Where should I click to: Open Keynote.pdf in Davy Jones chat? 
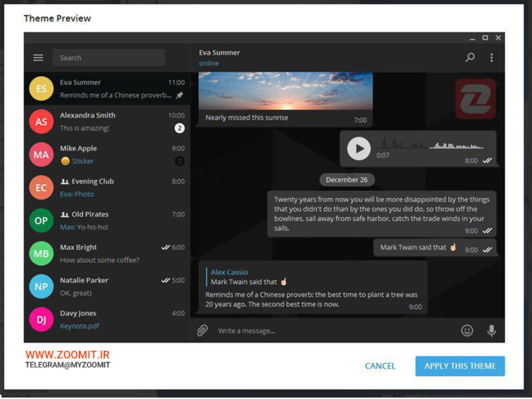80,326
